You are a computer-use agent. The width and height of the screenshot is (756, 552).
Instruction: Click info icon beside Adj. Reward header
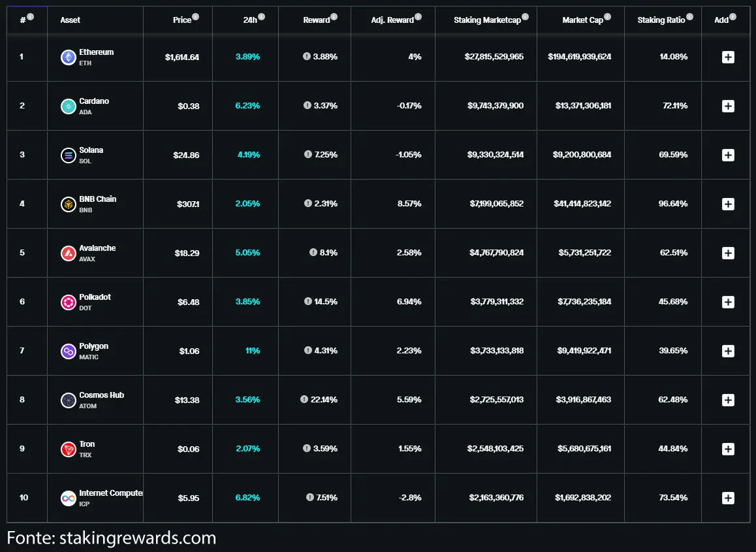[418, 17]
